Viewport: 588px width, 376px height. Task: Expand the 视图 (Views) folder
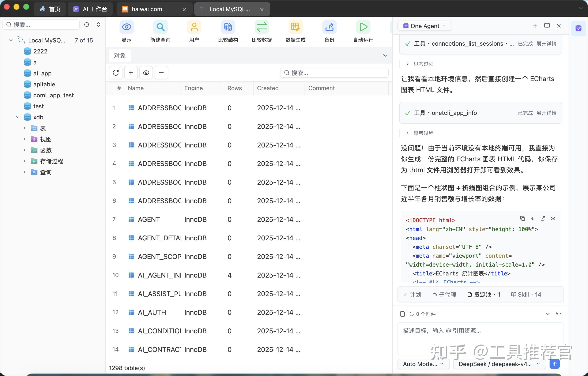[24, 139]
